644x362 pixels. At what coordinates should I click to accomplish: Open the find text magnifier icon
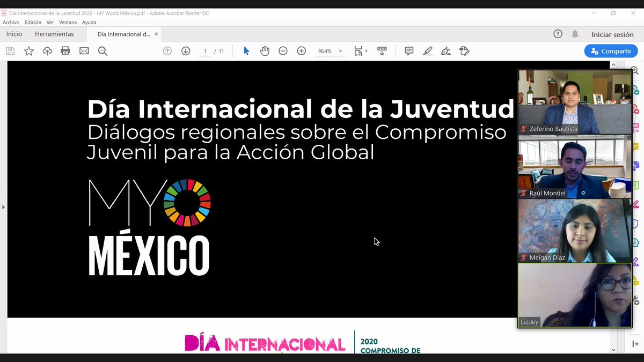[103, 51]
